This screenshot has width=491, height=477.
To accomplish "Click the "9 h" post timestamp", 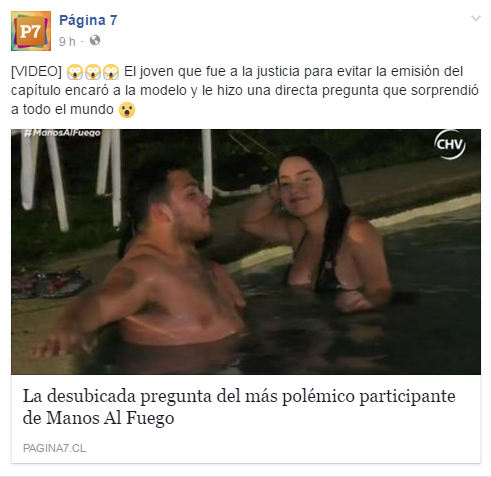I will [67, 42].
